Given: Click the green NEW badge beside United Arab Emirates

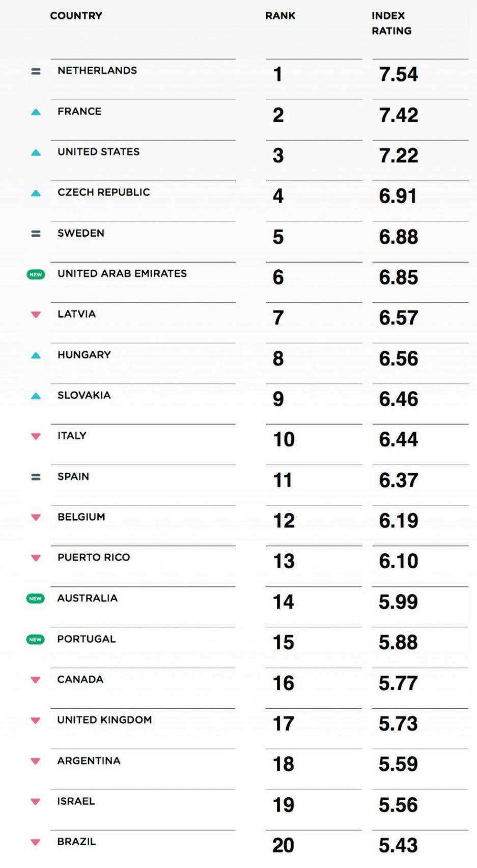Looking at the screenshot, I should pos(36,274).
